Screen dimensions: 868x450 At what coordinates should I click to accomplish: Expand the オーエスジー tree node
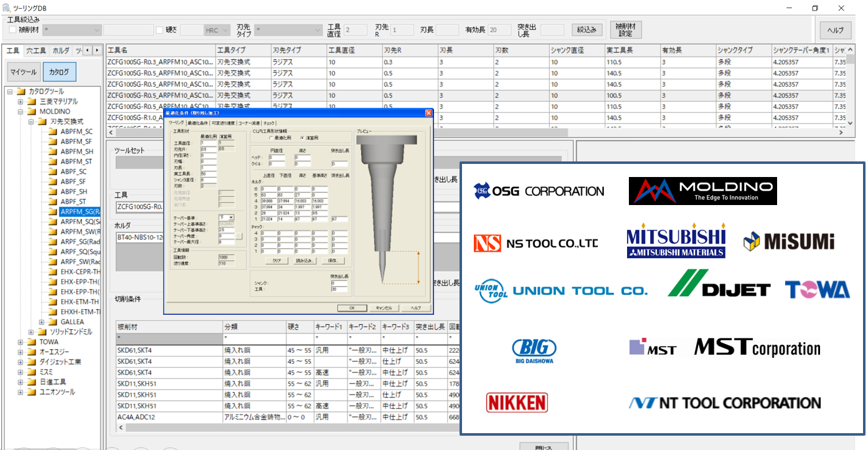21,352
